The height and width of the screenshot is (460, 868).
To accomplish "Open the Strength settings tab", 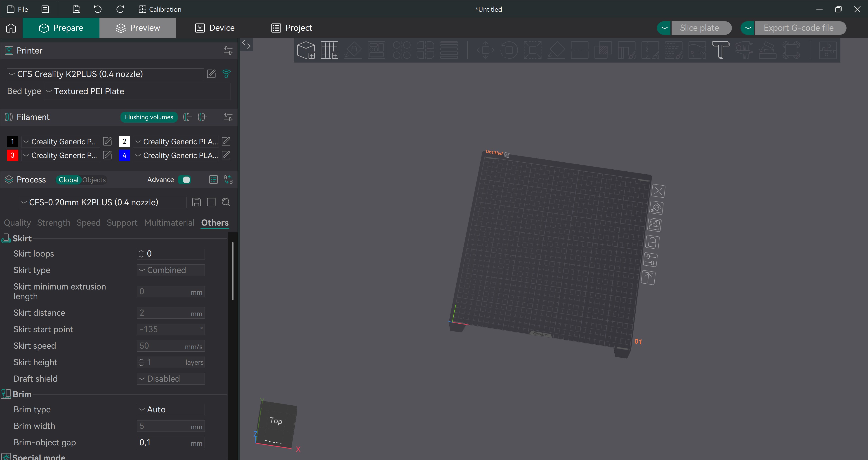I will tap(54, 223).
